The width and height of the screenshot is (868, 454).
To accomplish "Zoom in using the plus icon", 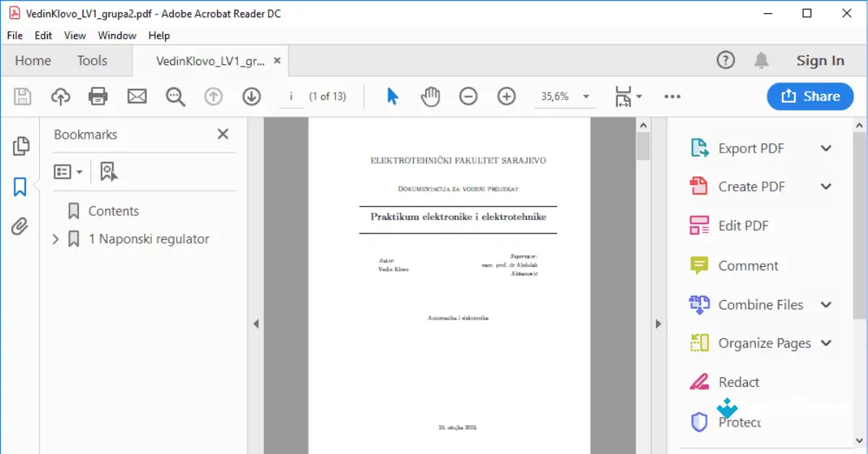I will coord(506,96).
